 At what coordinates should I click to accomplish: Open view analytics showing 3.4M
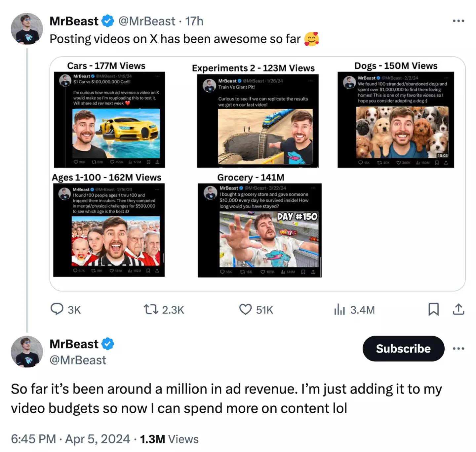(339, 309)
